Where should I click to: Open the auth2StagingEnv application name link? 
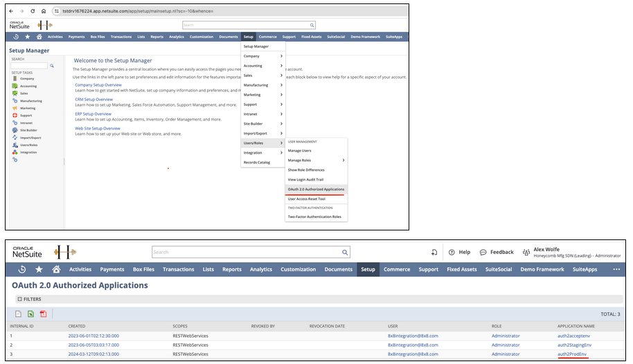coord(574,345)
